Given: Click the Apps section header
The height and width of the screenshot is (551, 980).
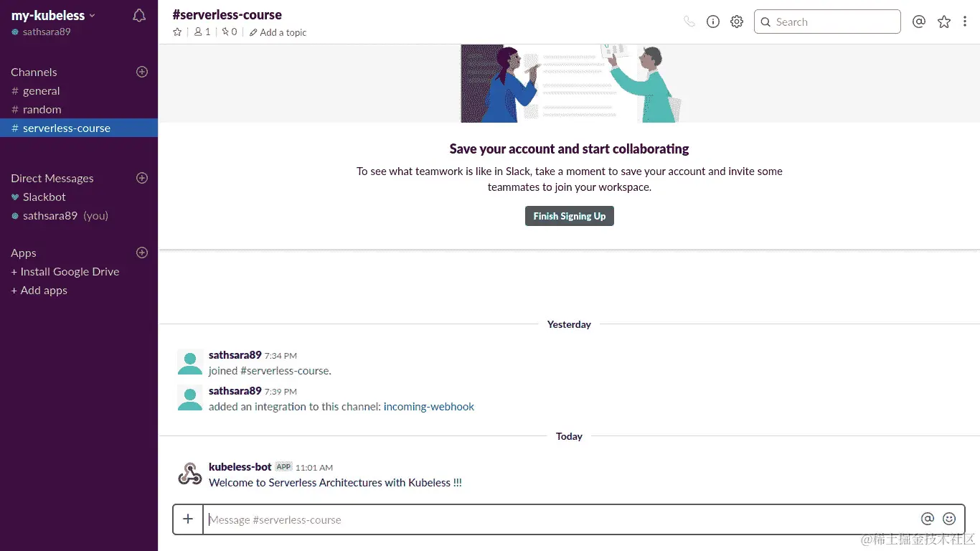Looking at the screenshot, I should [x=24, y=253].
